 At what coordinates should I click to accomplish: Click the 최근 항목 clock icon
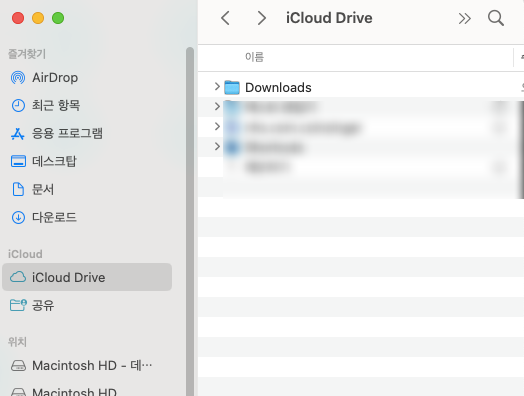(x=18, y=105)
